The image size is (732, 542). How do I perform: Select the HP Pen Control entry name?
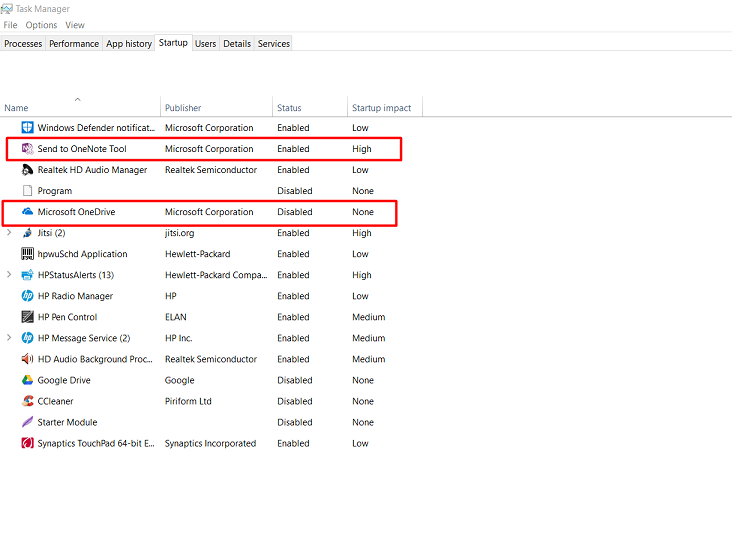(x=67, y=317)
